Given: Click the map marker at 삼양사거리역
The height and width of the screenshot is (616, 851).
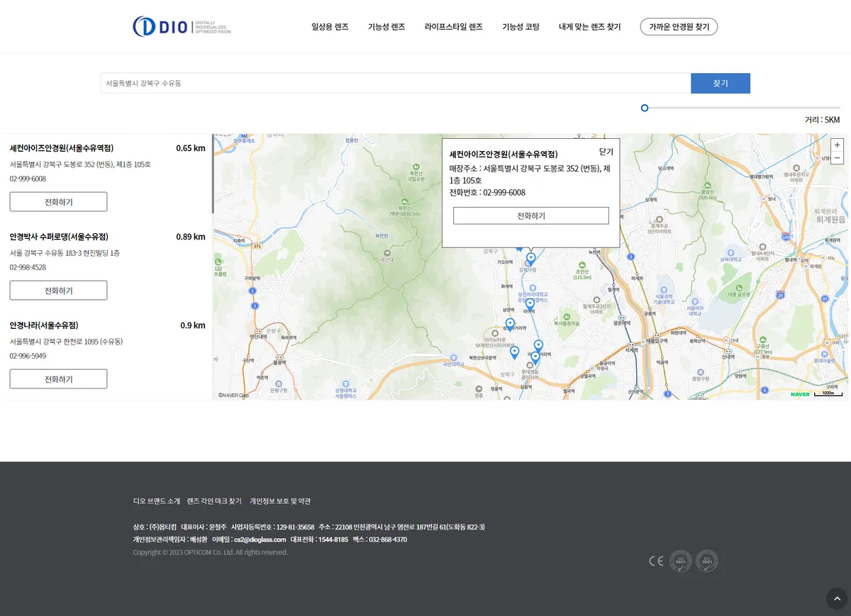Looking at the screenshot, I should pyautogui.click(x=510, y=324).
